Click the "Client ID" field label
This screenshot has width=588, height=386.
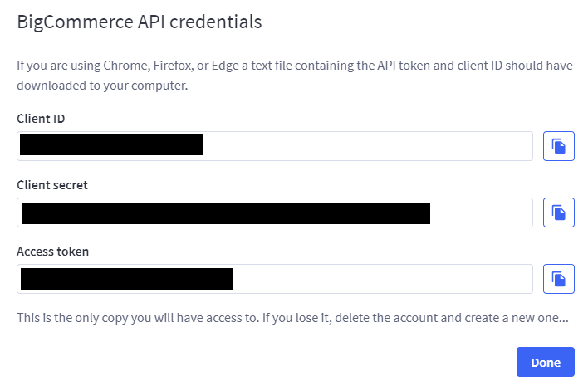[x=41, y=119]
